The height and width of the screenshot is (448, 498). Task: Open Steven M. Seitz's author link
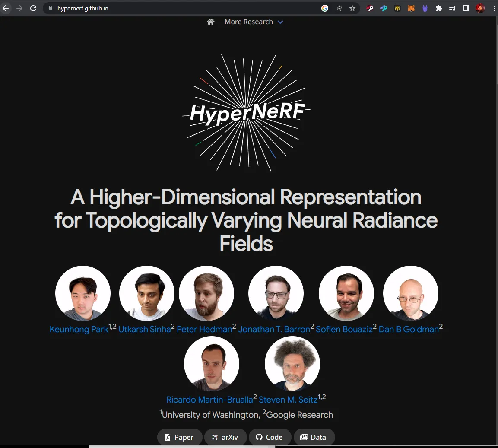tap(288, 399)
